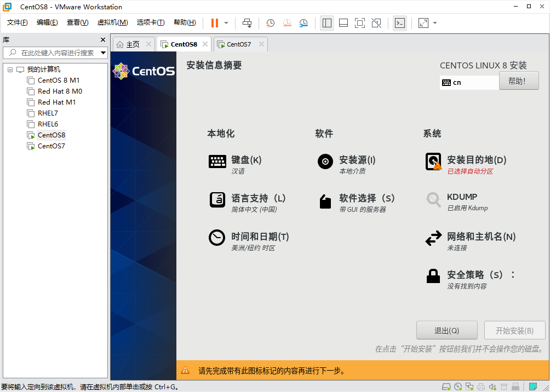Open the 编辑(E) menu
The height and width of the screenshot is (392, 550).
pyautogui.click(x=47, y=22)
